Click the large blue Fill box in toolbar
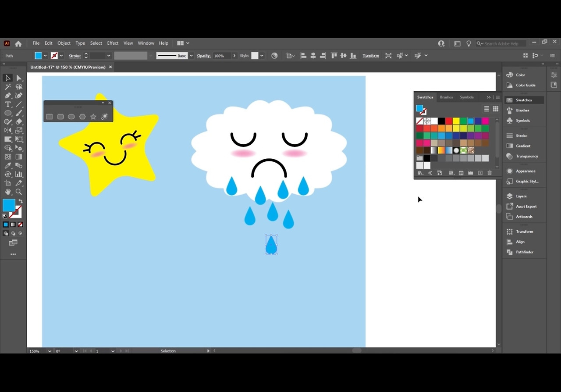561x392 pixels. click(9, 205)
